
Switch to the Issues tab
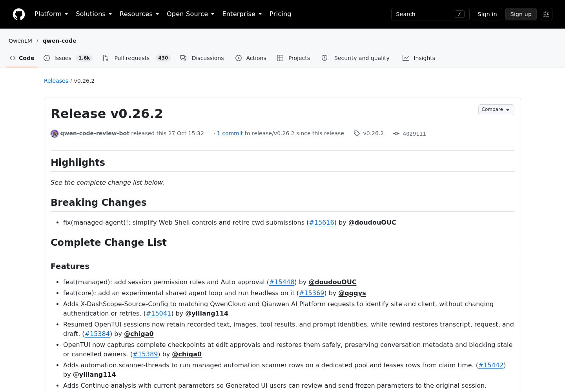pyautogui.click(x=68, y=58)
